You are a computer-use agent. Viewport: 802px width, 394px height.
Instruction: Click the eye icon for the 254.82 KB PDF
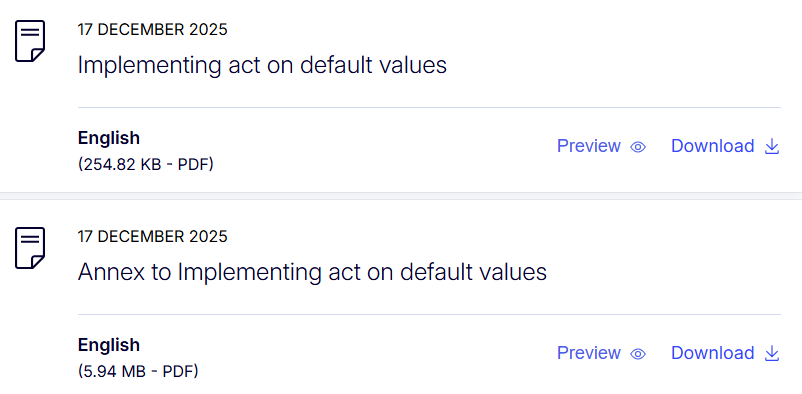tap(638, 147)
